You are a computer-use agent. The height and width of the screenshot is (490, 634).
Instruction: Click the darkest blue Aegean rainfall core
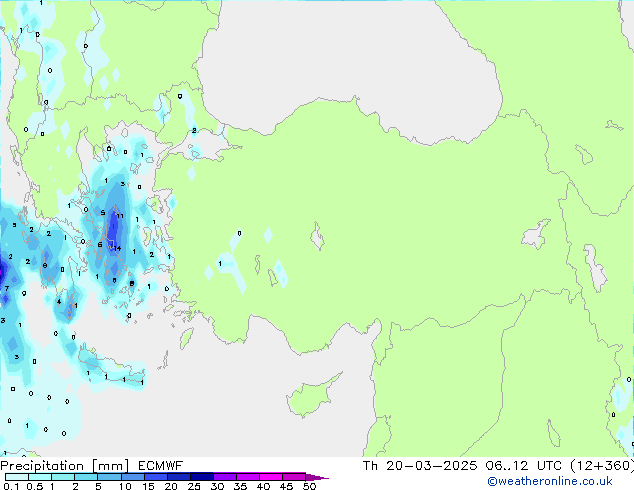(x=112, y=228)
